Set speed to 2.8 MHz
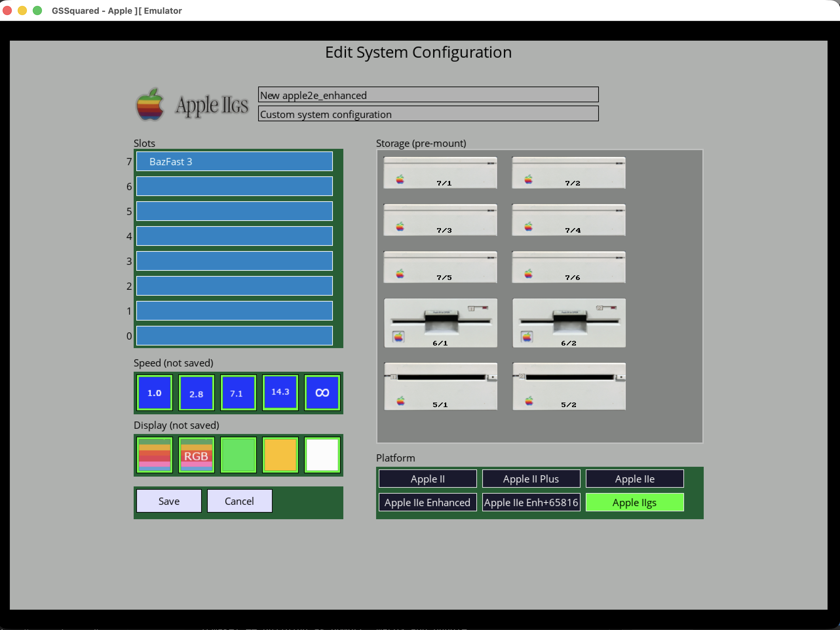This screenshot has height=630, width=840. point(196,393)
